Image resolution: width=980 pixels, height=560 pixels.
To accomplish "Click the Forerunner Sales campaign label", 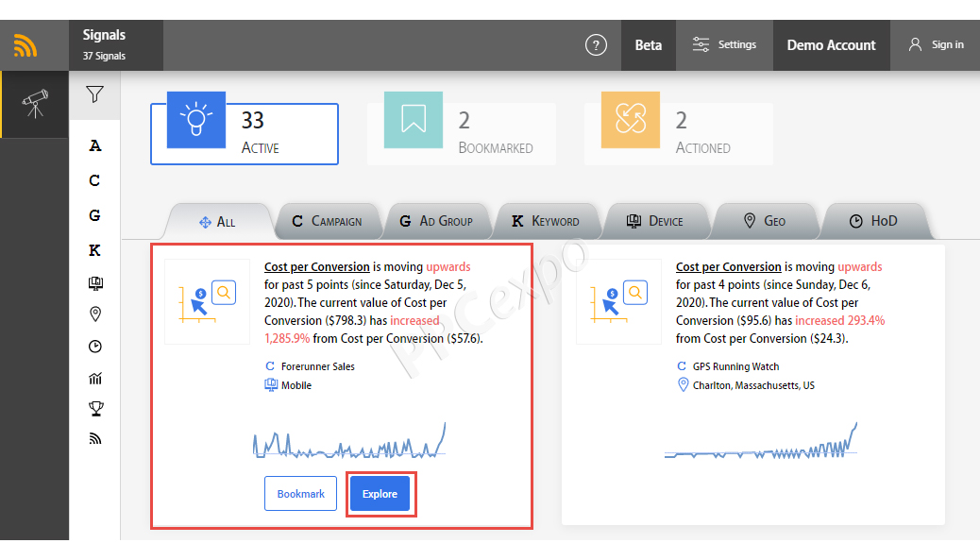I will point(317,366).
